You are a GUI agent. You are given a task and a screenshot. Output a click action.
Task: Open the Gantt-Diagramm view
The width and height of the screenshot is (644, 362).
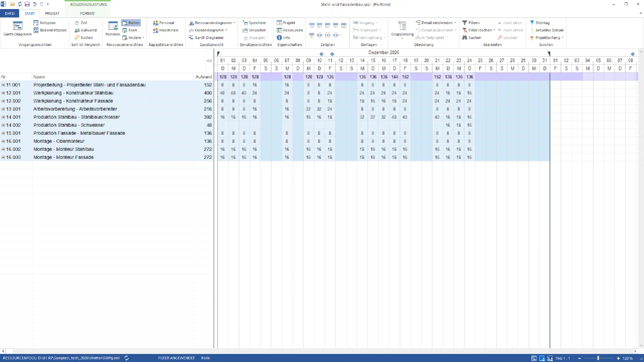point(18,29)
